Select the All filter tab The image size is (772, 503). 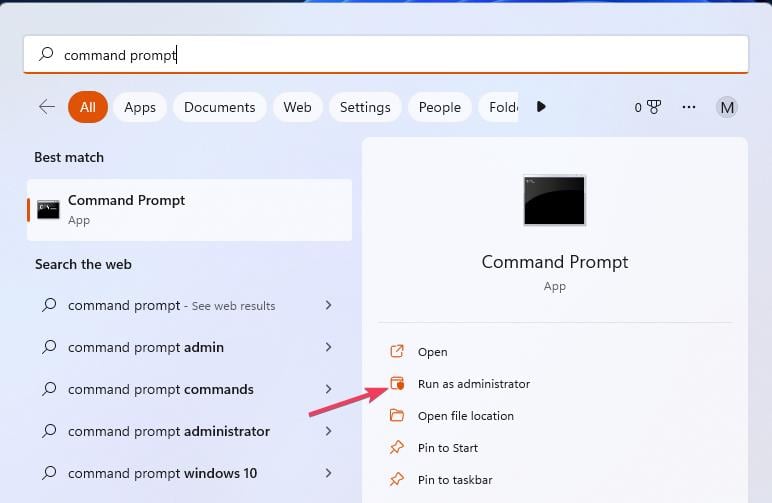point(88,107)
